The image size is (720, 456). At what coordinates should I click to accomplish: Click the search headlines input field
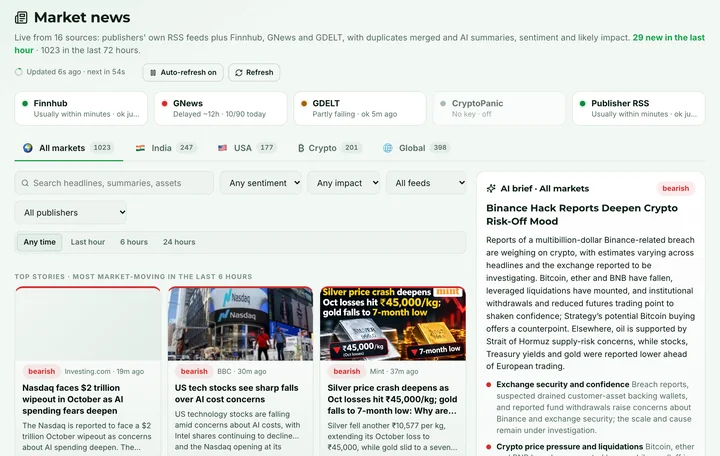[114, 183]
